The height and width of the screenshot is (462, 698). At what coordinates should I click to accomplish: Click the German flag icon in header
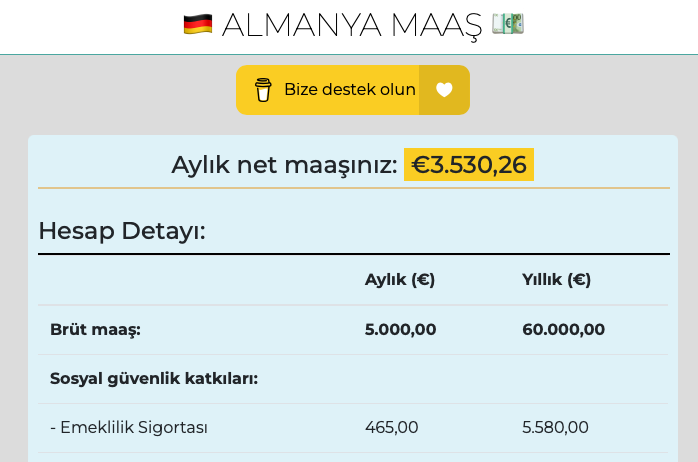point(198,24)
